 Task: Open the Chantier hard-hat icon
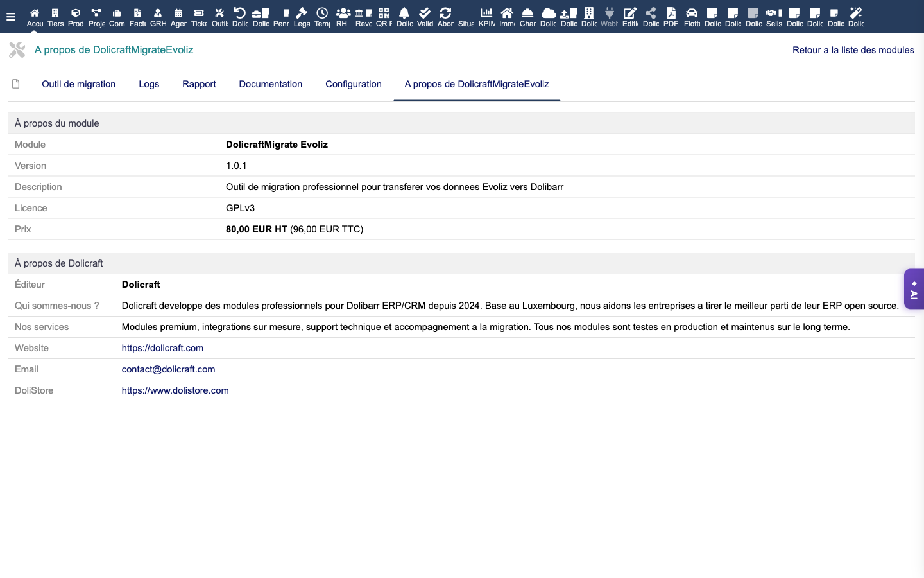coord(527,13)
